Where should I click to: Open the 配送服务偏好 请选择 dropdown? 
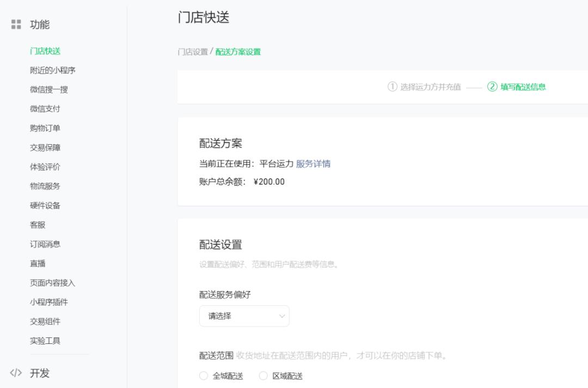coord(243,316)
